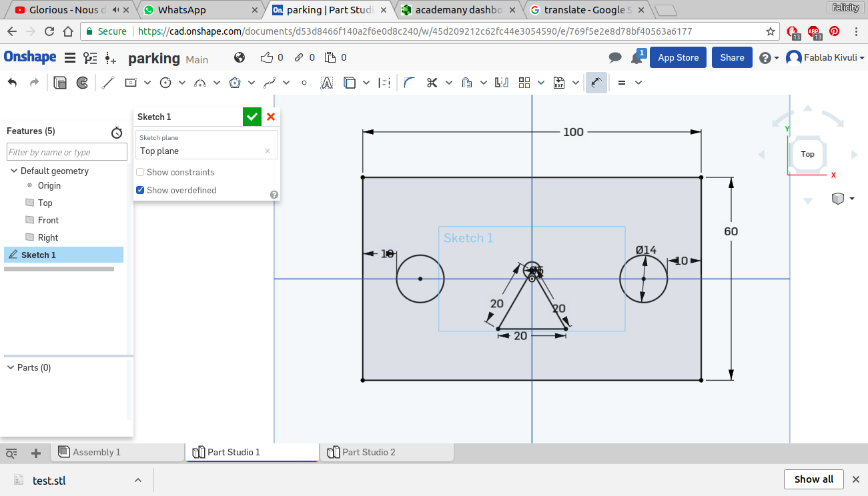
Task: Switch to Part Studio 2 tab
Action: click(x=368, y=452)
